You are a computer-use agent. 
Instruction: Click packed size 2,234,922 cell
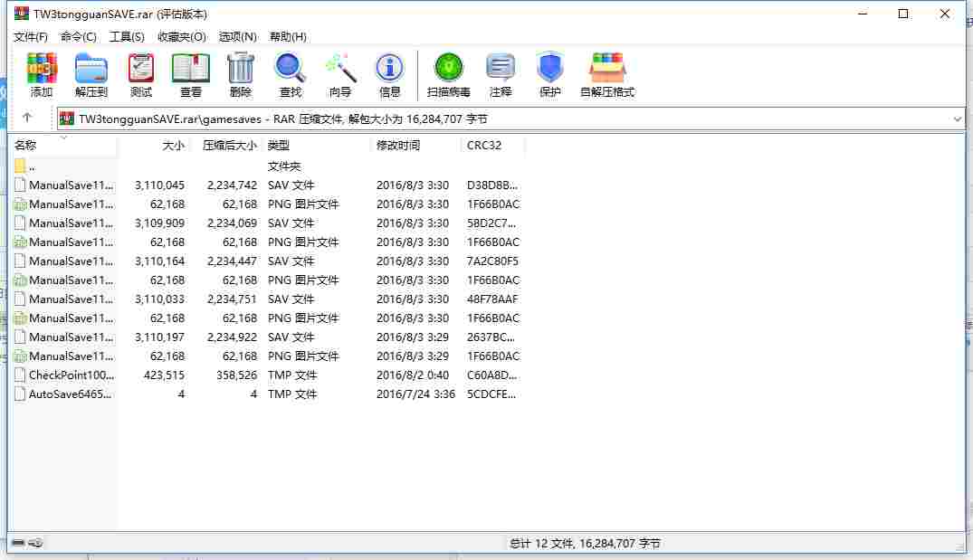pyautogui.click(x=232, y=337)
